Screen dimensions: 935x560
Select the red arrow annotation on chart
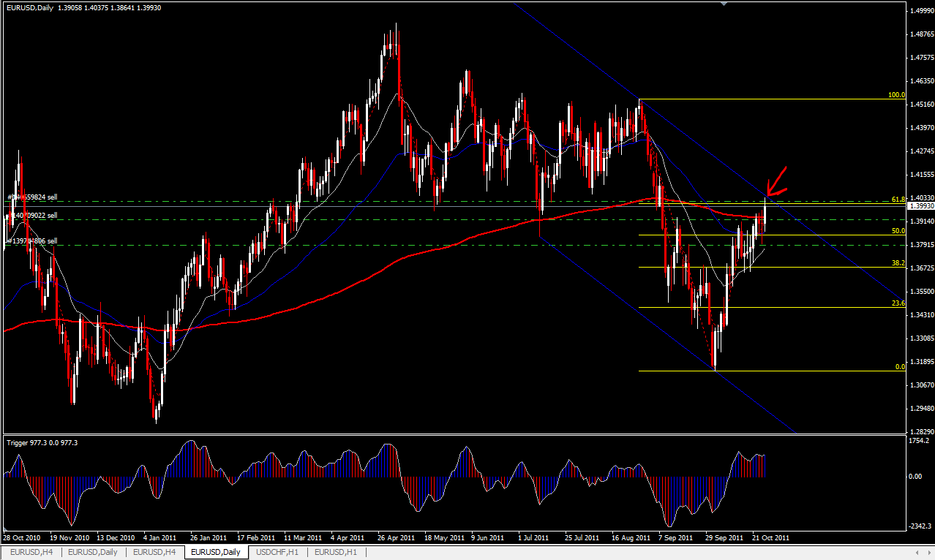pyautogui.click(x=776, y=179)
